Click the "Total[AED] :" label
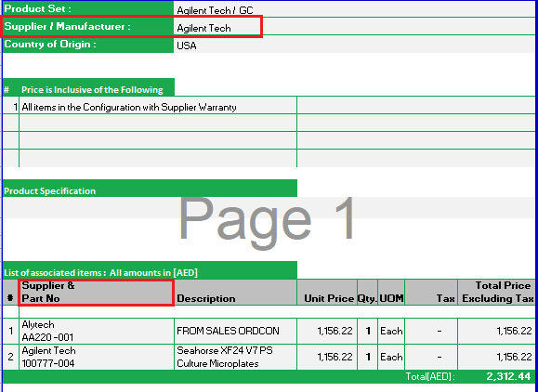 [430, 377]
